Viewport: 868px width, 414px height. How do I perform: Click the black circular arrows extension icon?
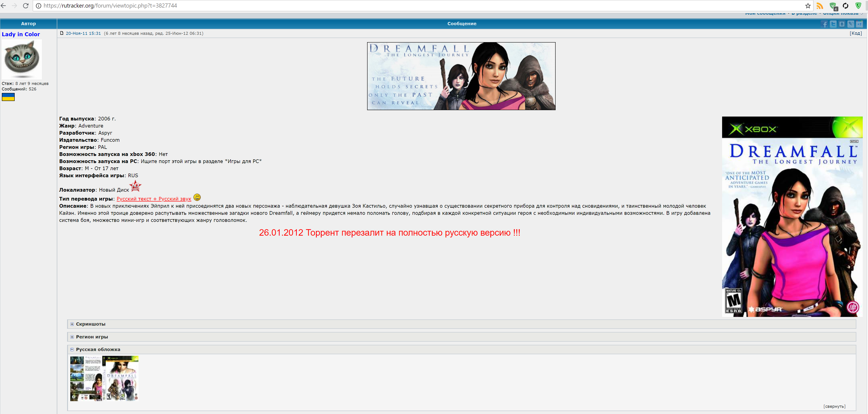(x=845, y=6)
